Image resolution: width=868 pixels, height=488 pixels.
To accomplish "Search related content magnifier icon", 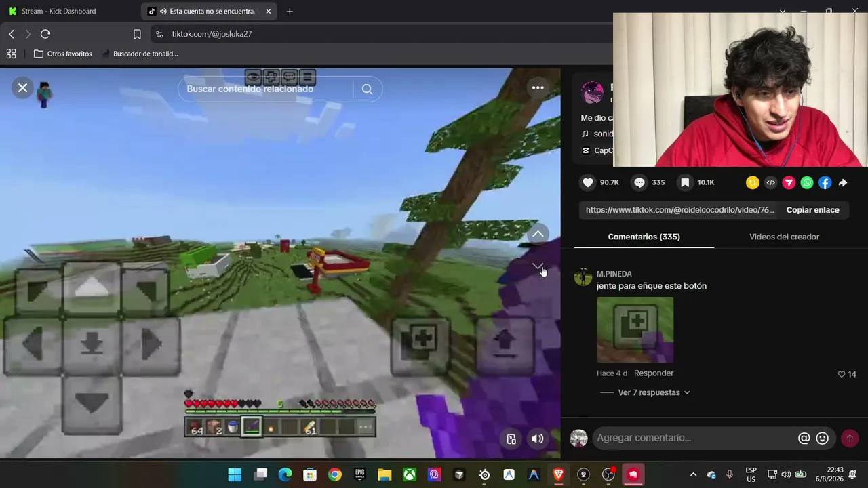I will 367,89.
